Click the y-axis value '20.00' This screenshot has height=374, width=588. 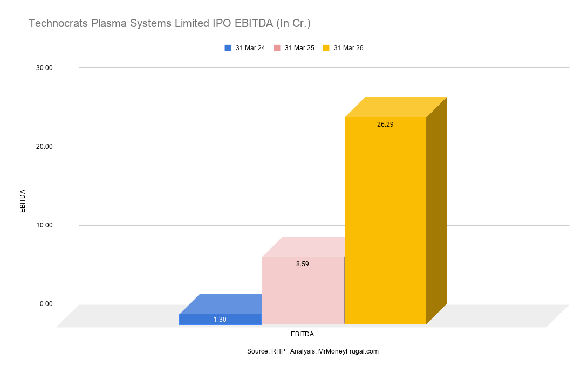[44, 147]
